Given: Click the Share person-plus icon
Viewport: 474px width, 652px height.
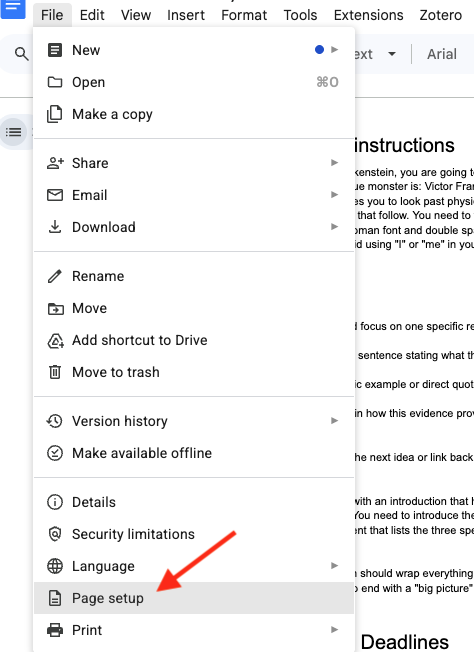Looking at the screenshot, I should (x=55, y=163).
